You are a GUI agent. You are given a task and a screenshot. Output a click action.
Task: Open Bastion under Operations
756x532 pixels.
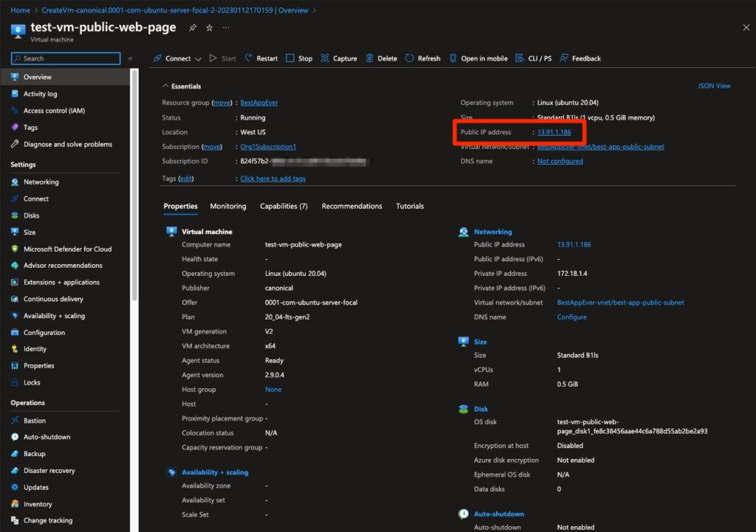click(x=34, y=421)
